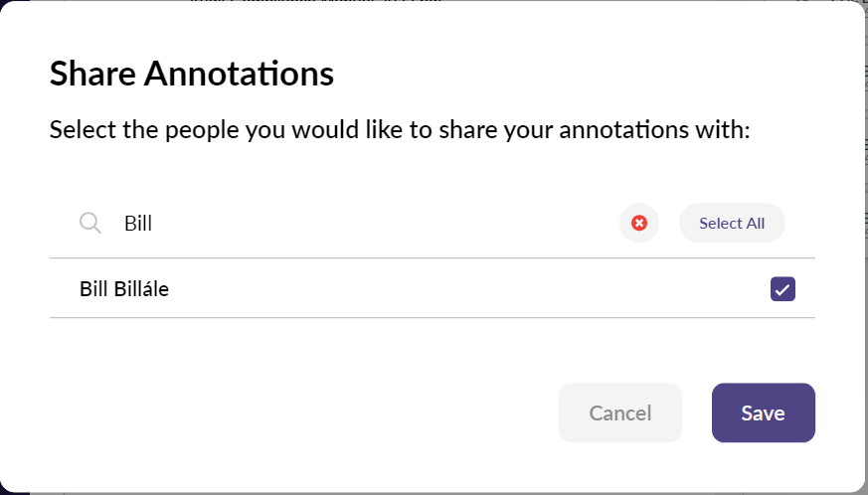The height and width of the screenshot is (495, 868).
Task: Select All people in the list
Action: [x=732, y=223]
